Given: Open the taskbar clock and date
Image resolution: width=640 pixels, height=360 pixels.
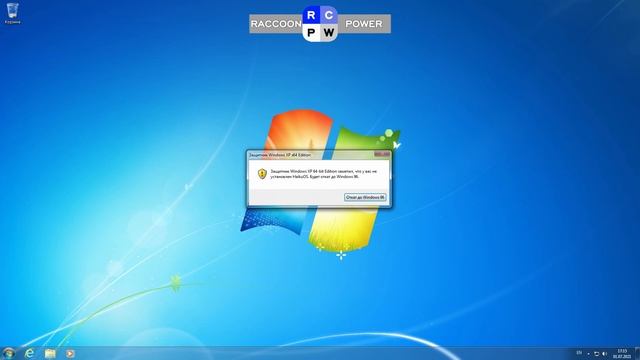Looking at the screenshot, I should tap(622, 353).
